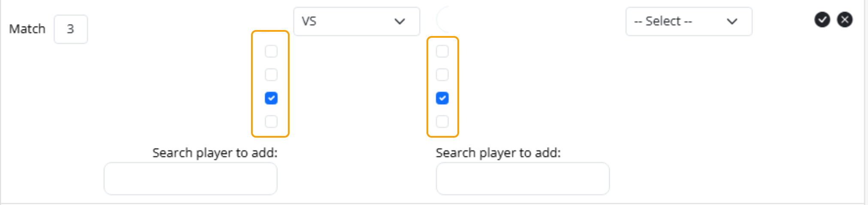Uncheck the checked box in right player column

[x=442, y=98]
